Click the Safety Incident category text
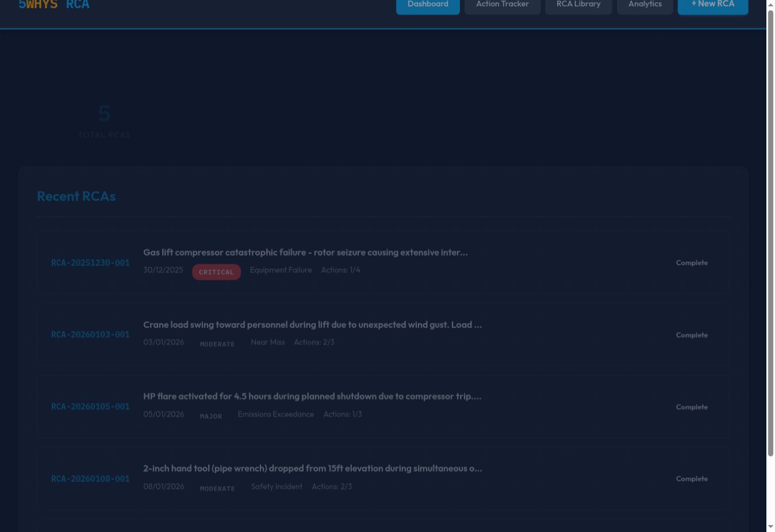 [x=277, y=487]
